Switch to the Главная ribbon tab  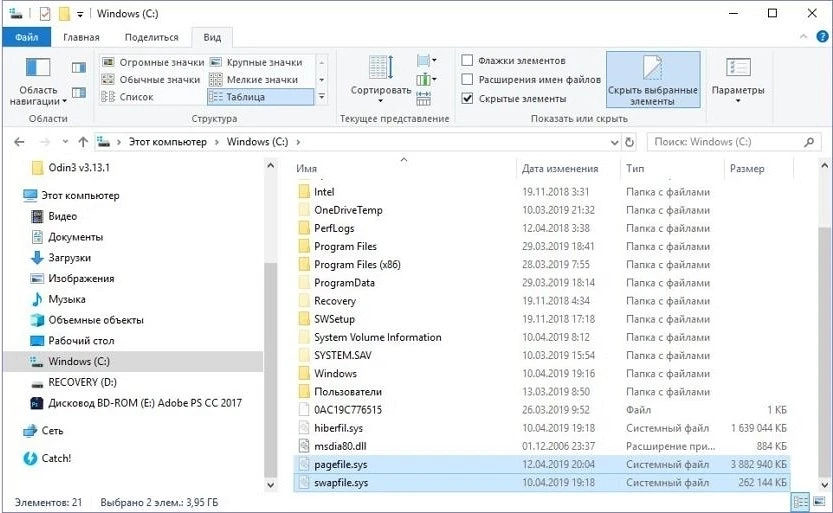81,37
